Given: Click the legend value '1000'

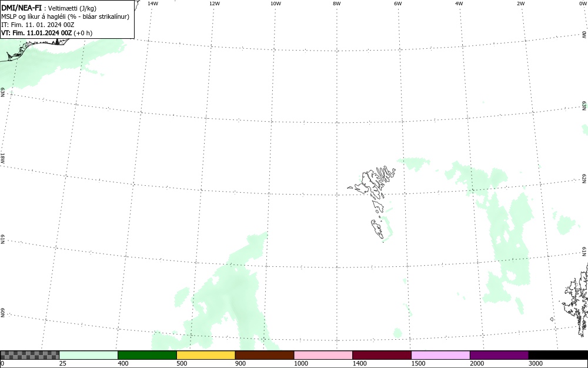Looking at the screenshot, I should pyautogui.click(x=300, y=363).
